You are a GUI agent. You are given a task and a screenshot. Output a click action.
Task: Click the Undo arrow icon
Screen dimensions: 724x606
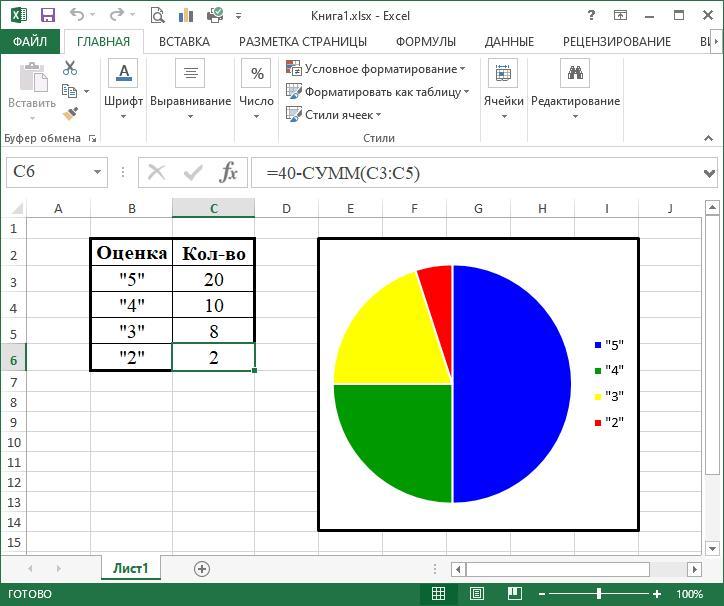[x=78, y=16]
